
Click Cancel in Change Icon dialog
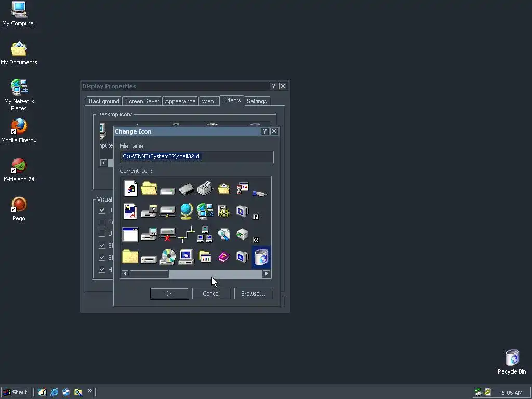(x=211, y=294)
